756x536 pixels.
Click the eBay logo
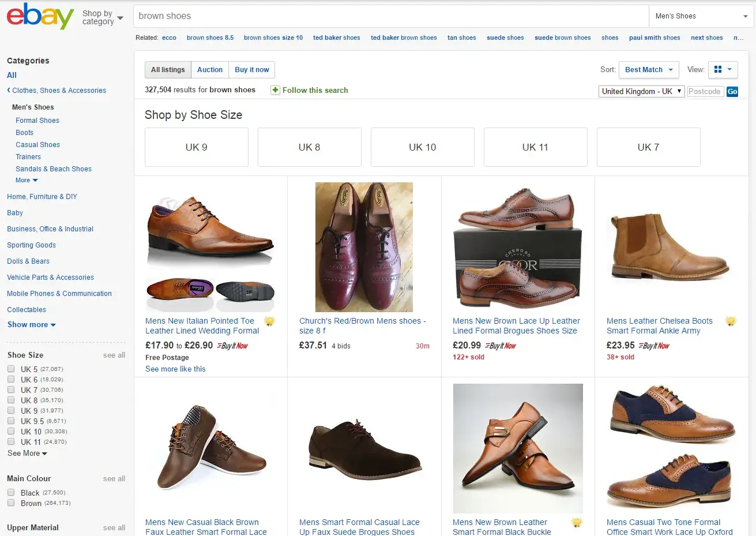40,17
